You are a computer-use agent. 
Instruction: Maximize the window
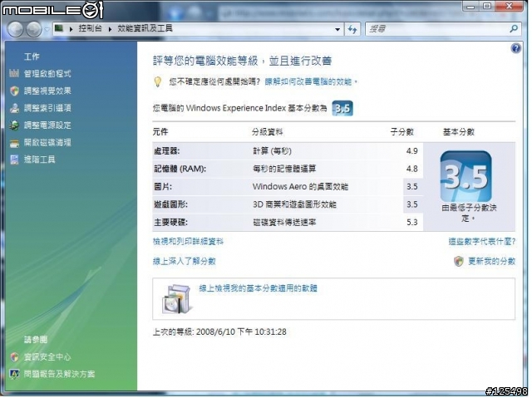click(x=487, y=6)
